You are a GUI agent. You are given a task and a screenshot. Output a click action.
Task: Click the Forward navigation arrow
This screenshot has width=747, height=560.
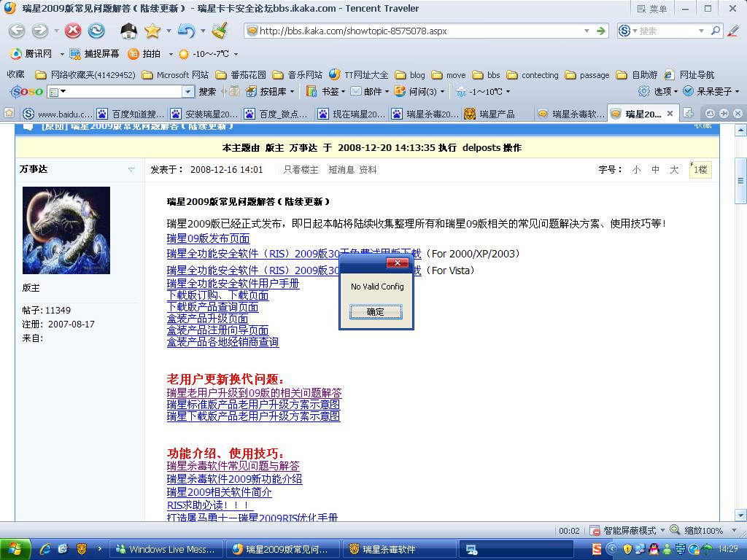point(40,31)
